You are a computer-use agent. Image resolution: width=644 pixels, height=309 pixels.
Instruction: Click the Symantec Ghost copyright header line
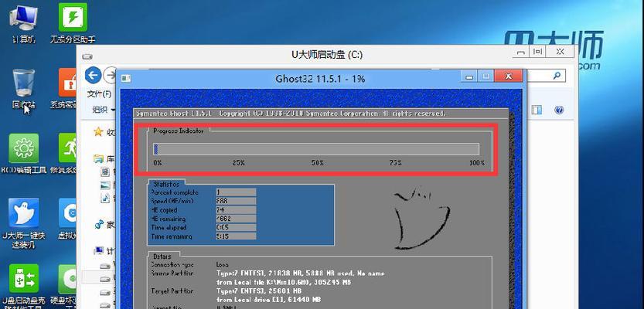(290, 114)
